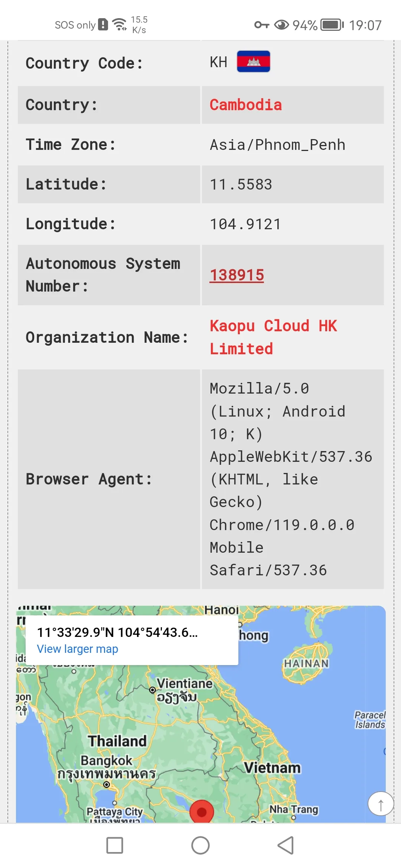401x868 pixels.
Task: Tap the eye comfort status icon
Action: point(281,25)
